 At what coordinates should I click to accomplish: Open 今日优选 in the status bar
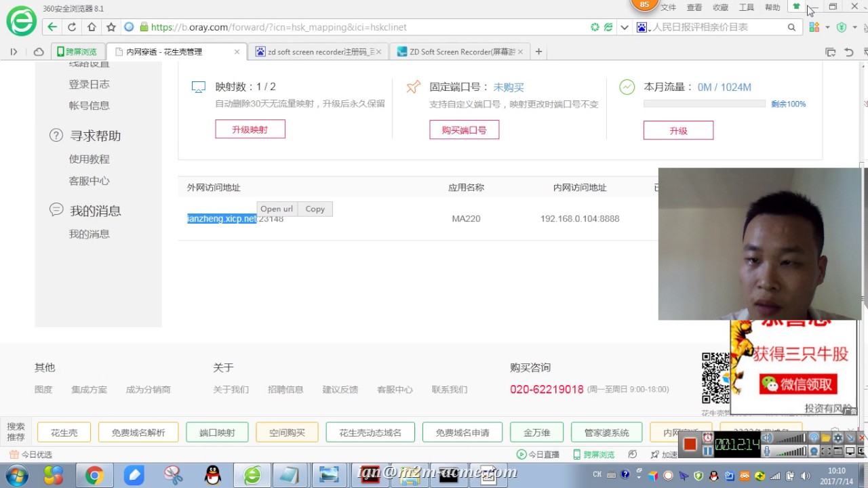[x=31, y=455]
